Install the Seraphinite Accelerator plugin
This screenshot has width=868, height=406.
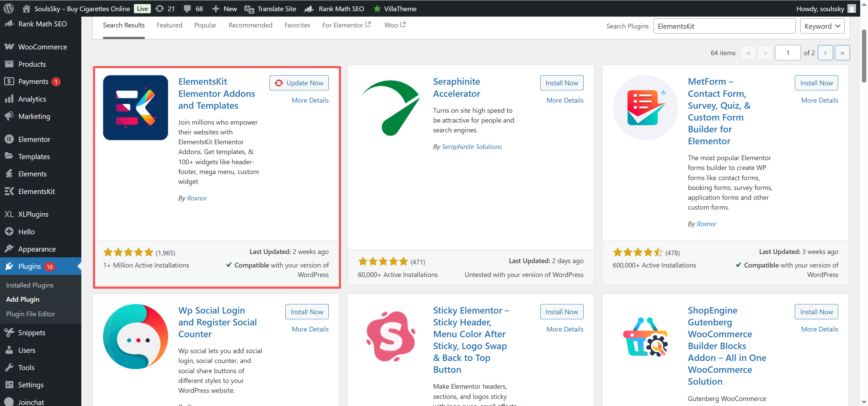(x=561, y=83)
